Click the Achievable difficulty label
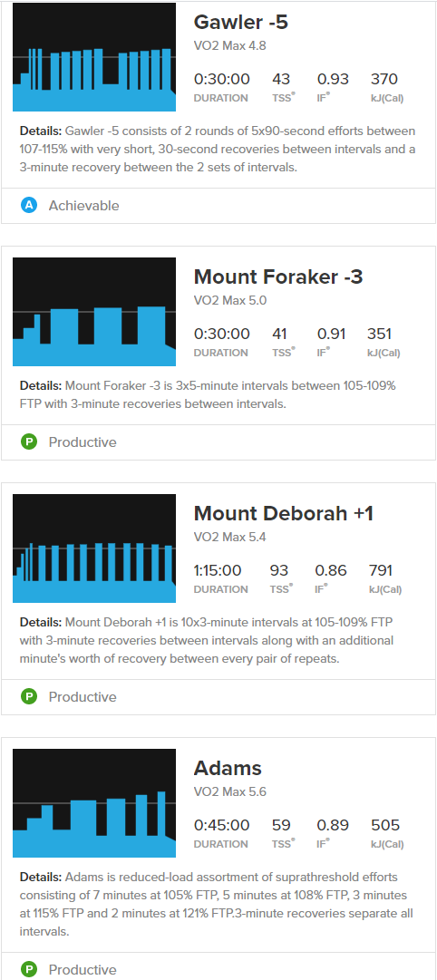This screenshot has height=980, width=437. pyautogui.click(x=83, y=206)
